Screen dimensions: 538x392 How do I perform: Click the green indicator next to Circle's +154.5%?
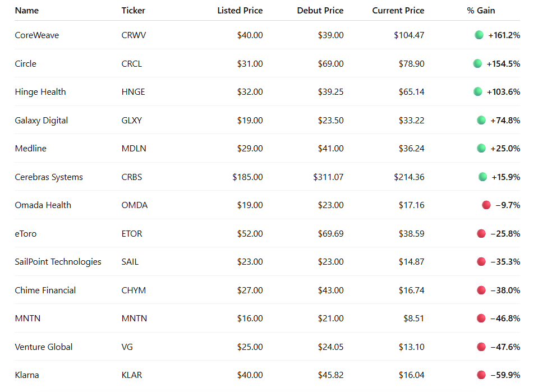click(x=477, y=63)
